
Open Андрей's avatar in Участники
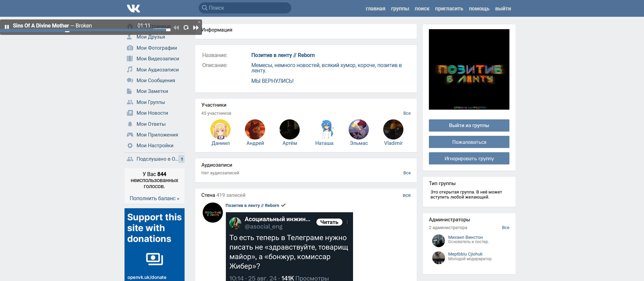click(255, 129)
